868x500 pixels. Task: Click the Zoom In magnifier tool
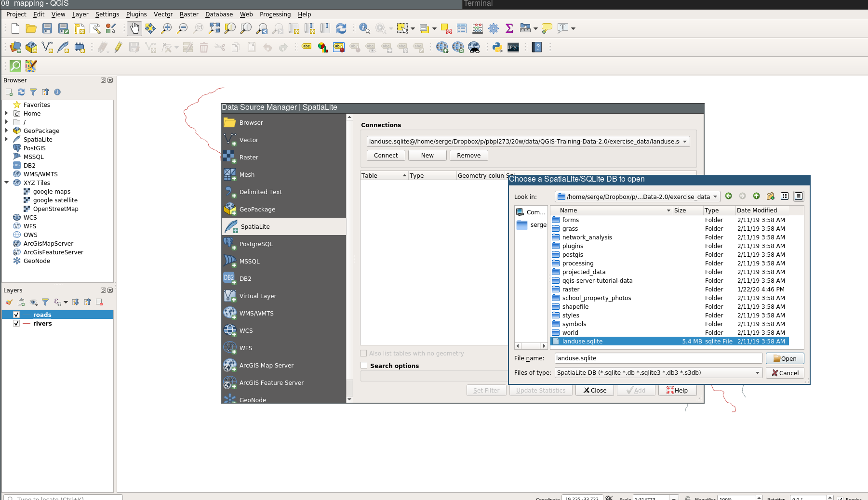[166, 28]
